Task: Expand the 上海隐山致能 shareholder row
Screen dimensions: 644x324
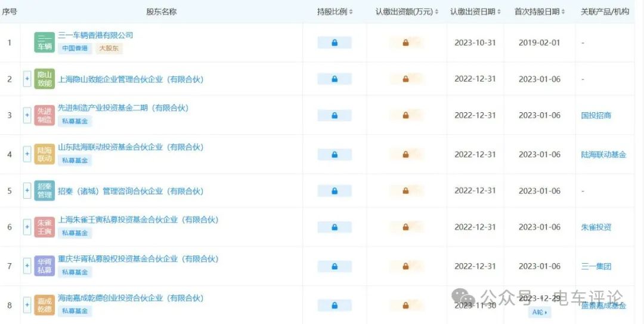Action: [x=27, y=79]
